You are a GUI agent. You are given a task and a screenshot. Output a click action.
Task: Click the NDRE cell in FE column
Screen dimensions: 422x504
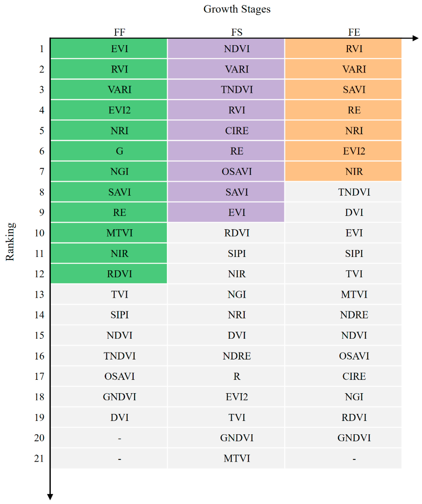coord(354,315)
